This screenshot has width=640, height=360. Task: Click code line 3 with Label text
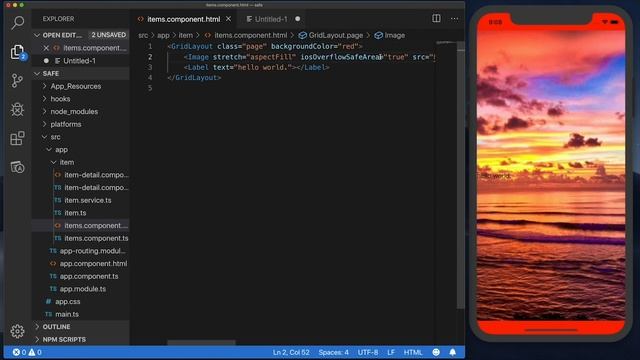[x=256, y=67]
